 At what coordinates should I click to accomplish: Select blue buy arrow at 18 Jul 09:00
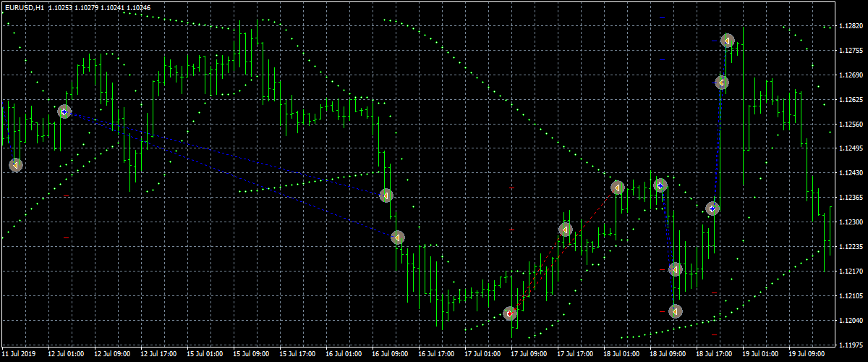[660, 185]
